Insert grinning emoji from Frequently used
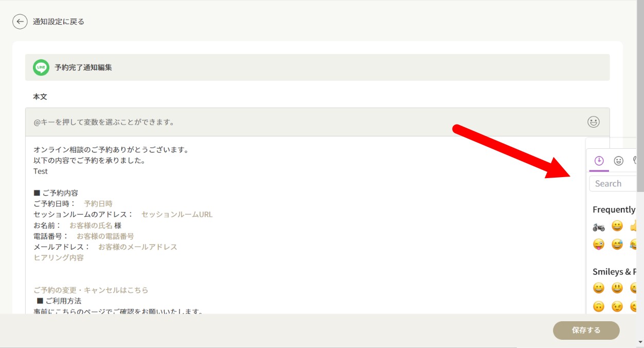The height and width of the screenshot is (348, 644). (x=617, y=226)
